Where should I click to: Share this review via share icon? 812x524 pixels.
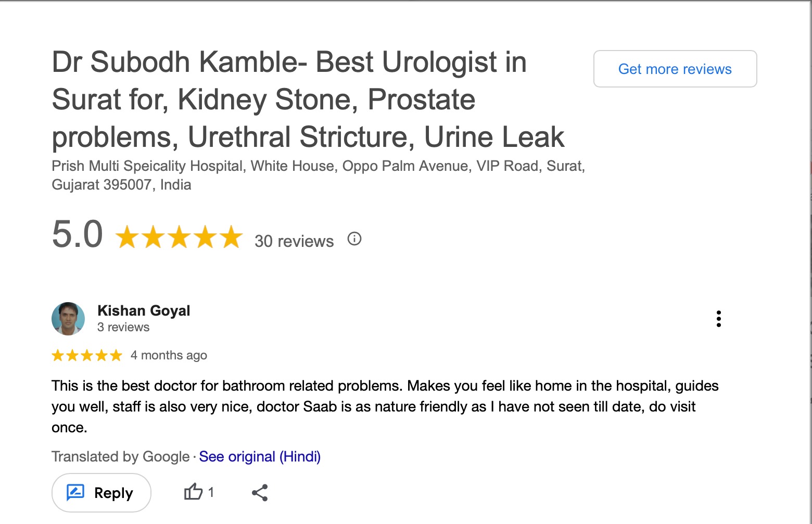(260, 493)
